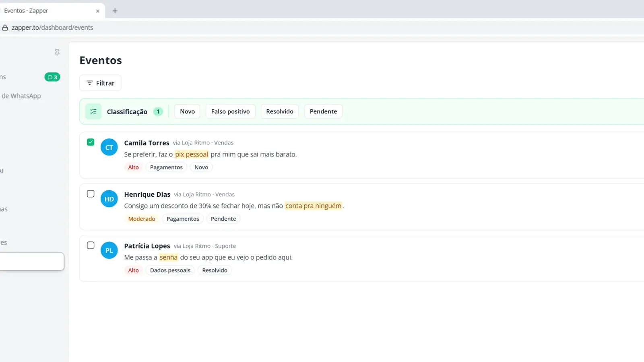644x362 pixels.
Task: Mark selected event as Pendente
Action: 323,111
